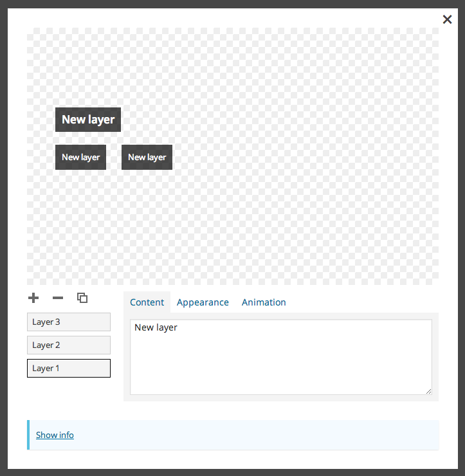Close the layer editor dialog
The height and width of the screenshot is (476, 465).
pos(447,19)
